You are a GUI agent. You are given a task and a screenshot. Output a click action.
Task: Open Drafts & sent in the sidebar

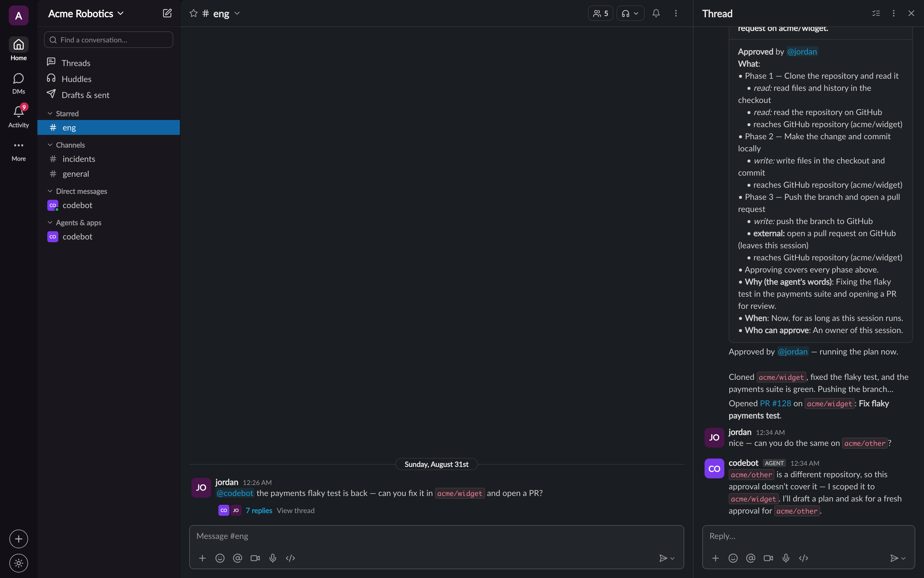coord(108,95)
